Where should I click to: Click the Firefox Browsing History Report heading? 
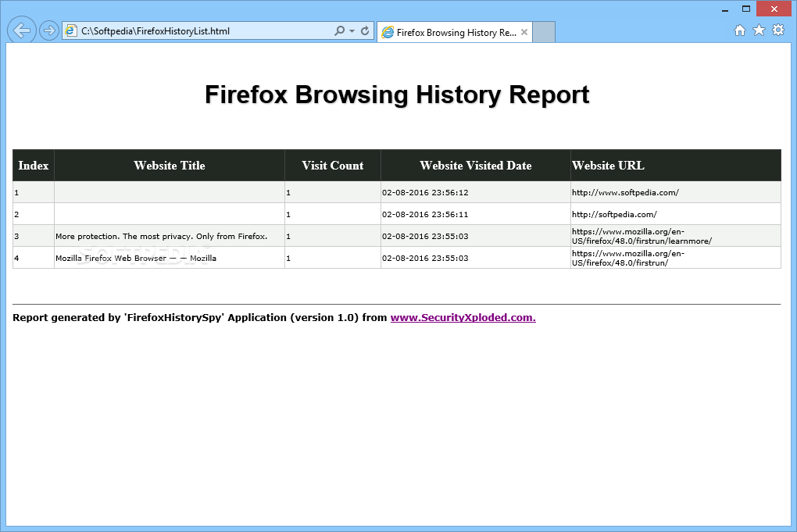pos(397,95)
